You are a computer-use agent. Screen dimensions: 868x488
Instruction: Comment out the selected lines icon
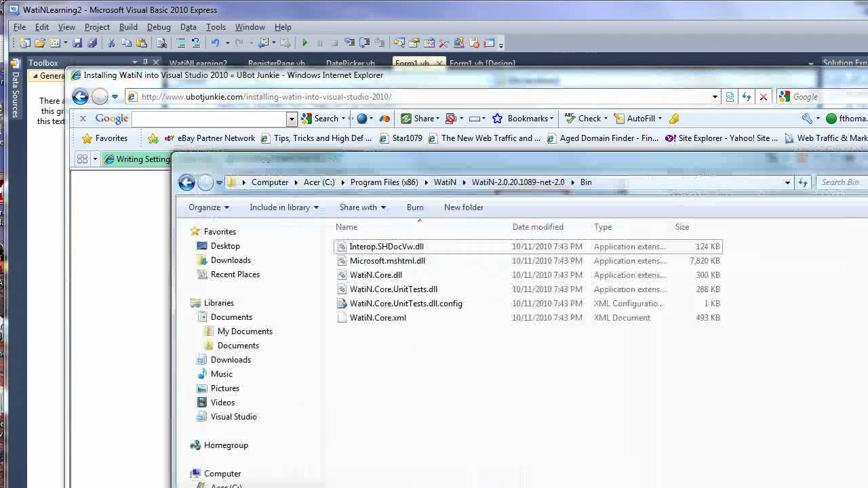coord(181,43)
